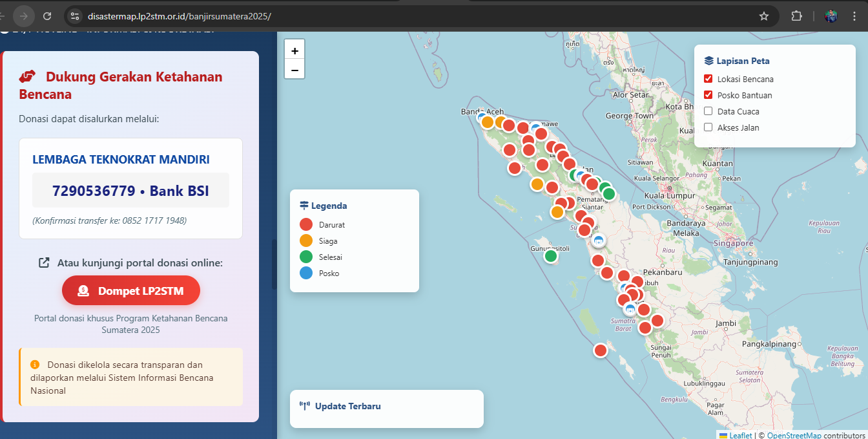The width and height of the screenshot is (868, 439).
Task: Enable the Data Cuaca layer checkbox
Action: coord(708,111)
